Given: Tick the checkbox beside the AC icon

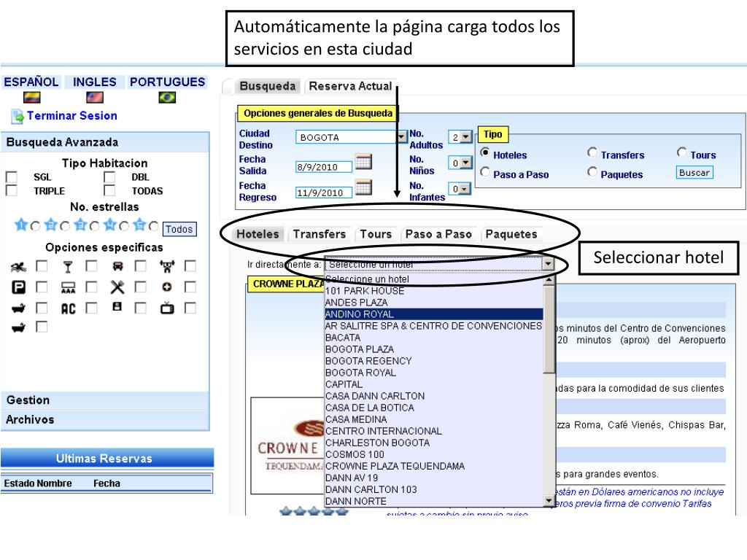Looking at the screenshot, I should click(91, 308).
